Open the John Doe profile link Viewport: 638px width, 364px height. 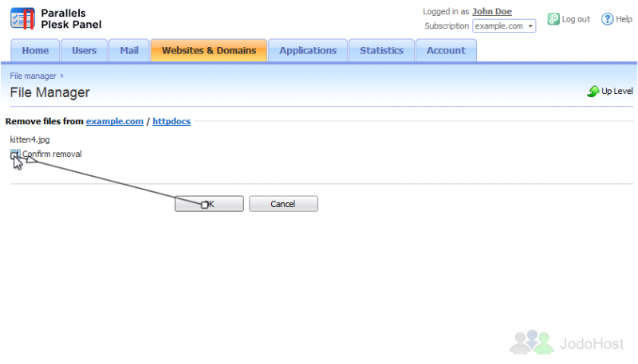click(x=492, y=11)
